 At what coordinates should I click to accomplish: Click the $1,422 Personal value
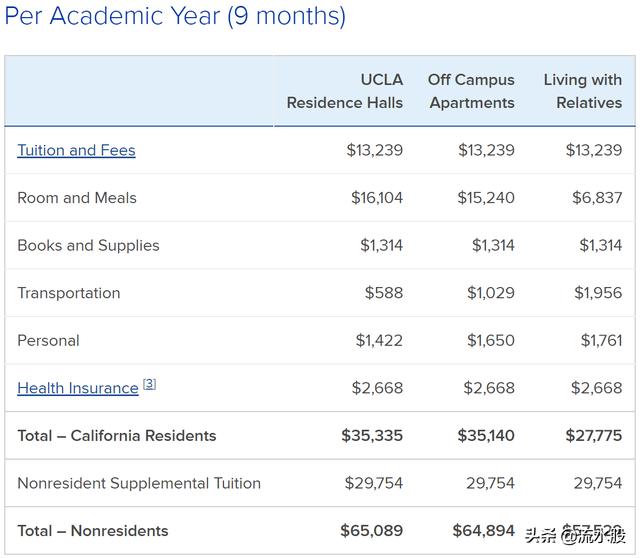[x=379, y=340]
